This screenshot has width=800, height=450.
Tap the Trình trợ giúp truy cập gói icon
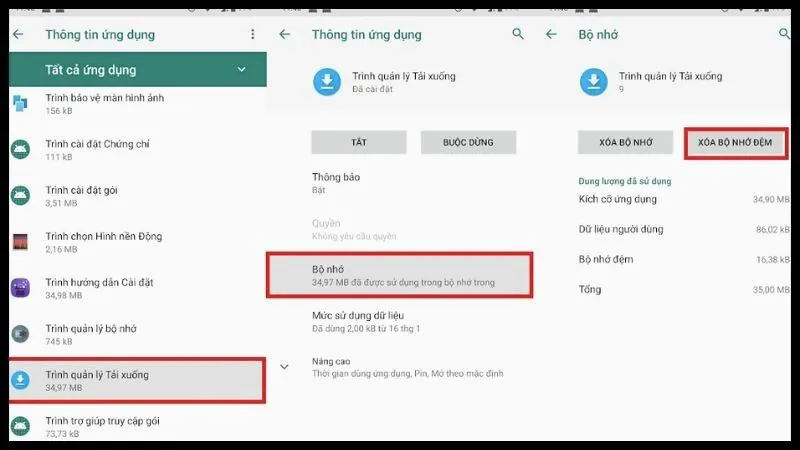pos(20,426)
